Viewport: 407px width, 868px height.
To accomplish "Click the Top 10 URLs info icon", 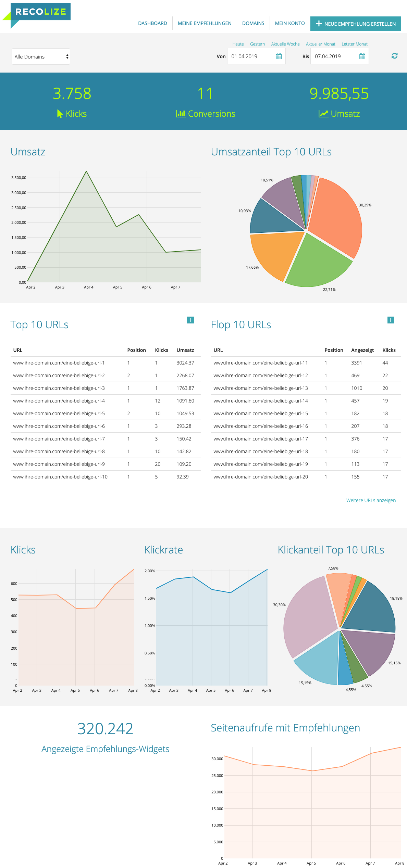I will pyautogui.click(x=190, y=320).
